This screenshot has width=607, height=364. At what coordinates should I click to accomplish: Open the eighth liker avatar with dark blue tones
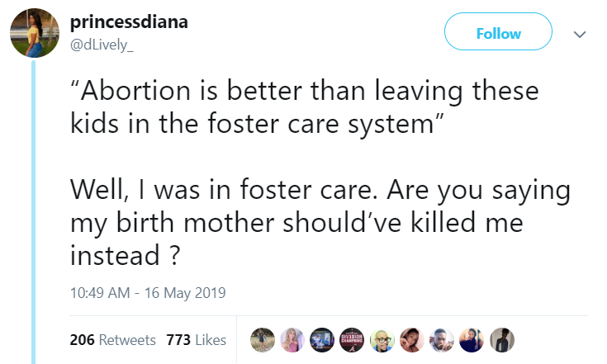click(x=472, y=339)
